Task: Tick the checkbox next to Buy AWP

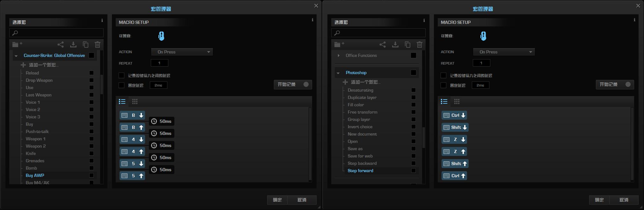Action: (x=91, y=175)
